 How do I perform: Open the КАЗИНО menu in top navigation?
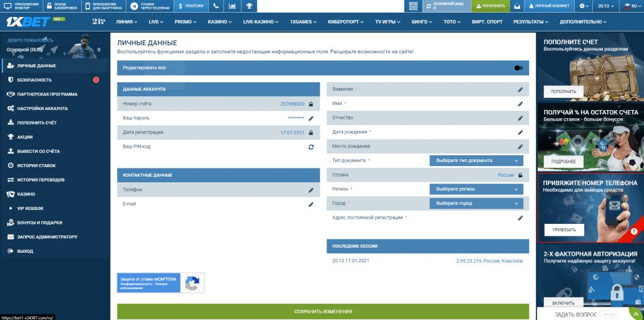(219, 22)
